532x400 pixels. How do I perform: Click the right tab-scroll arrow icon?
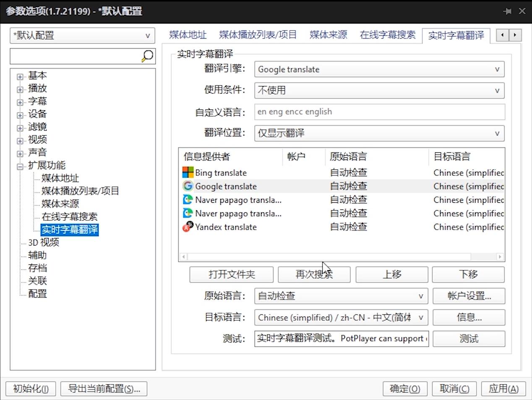(x=515, y=35)
